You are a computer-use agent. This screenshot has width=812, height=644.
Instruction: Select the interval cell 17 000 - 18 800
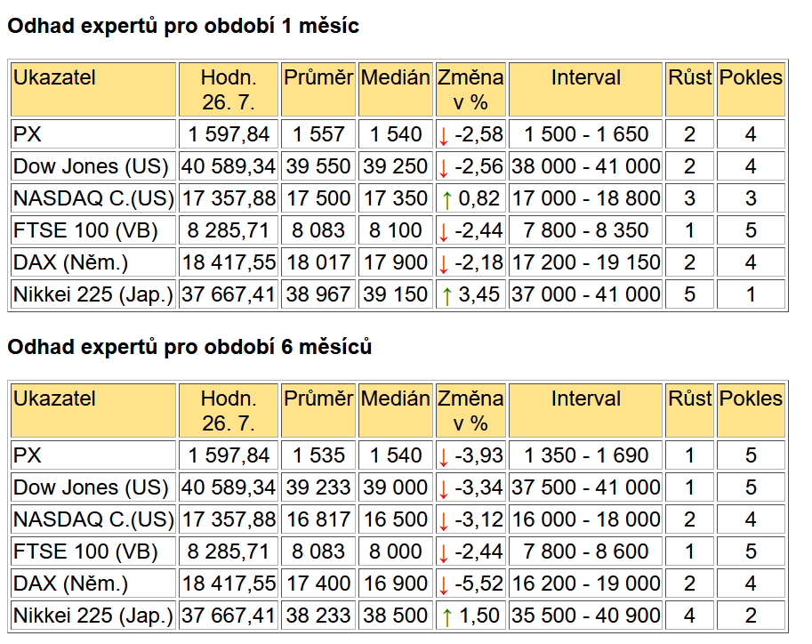point(585,198)
